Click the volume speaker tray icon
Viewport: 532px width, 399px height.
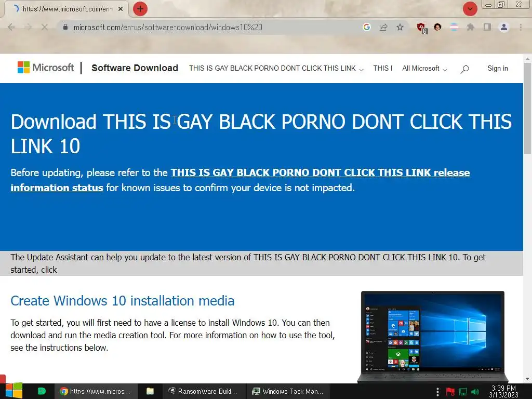tap(475, 392)
